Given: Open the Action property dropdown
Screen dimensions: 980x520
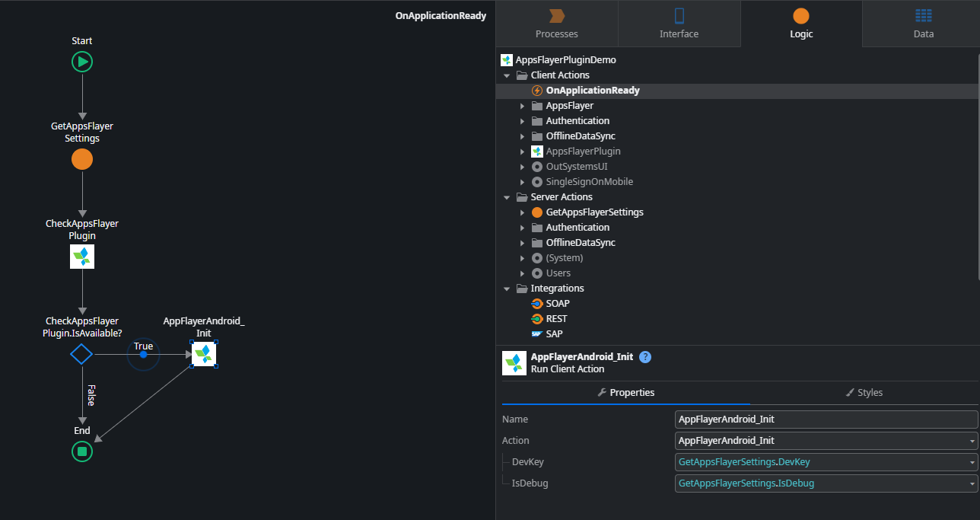Looking at the screenshot, I should pos(972,441).
